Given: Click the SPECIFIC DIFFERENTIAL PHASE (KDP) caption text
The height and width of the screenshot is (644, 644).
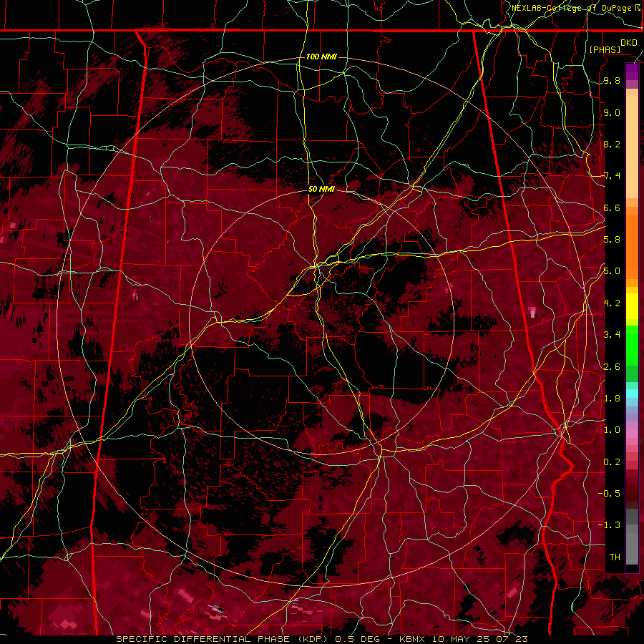Looking at the screenshot, I should point(223,639).
